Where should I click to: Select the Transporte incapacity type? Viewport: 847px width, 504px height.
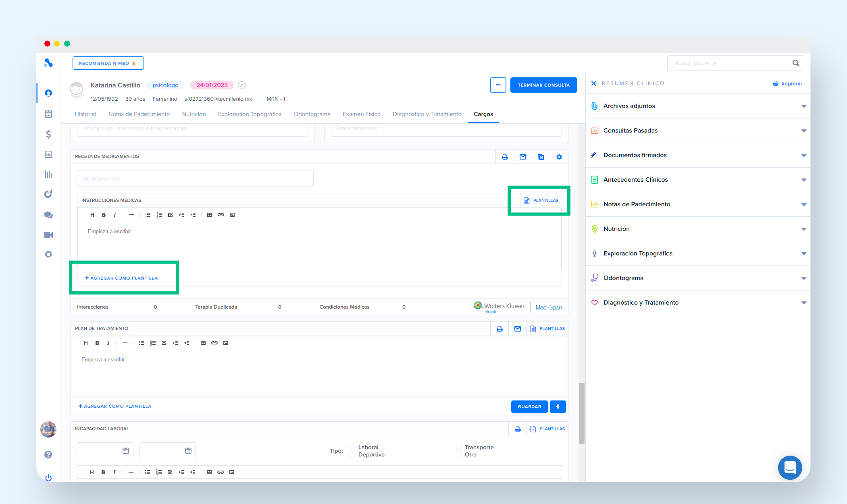point(459,447)
